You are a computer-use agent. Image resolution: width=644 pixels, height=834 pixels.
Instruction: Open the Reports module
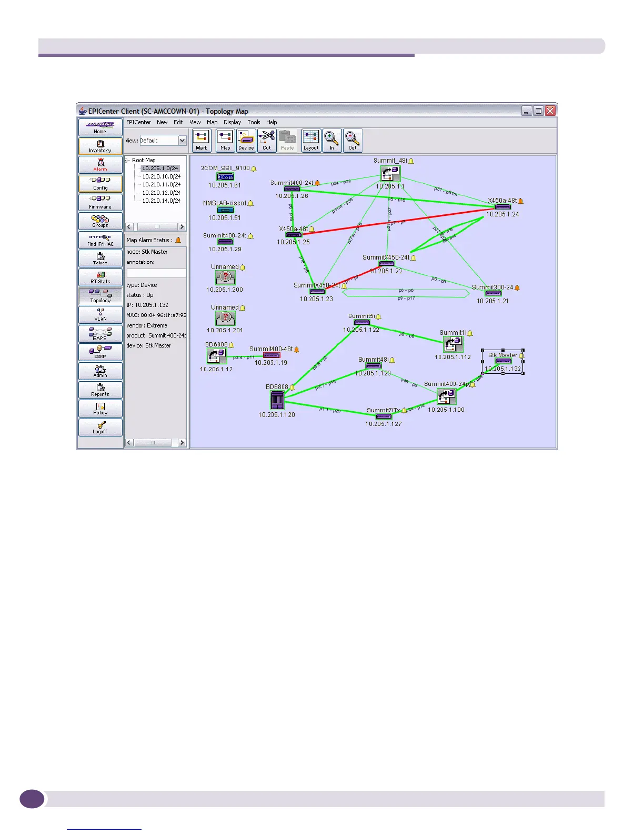pyautogui.click(x=100, y=390)
